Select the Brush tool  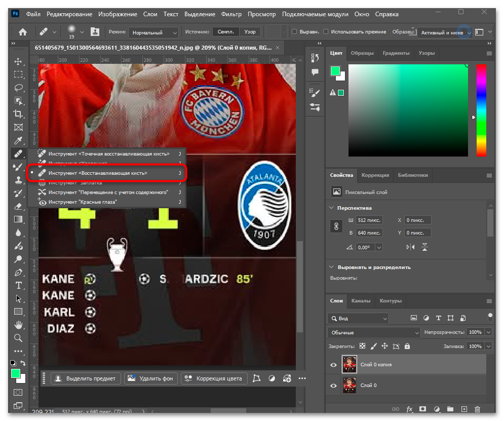pos(18,167)
